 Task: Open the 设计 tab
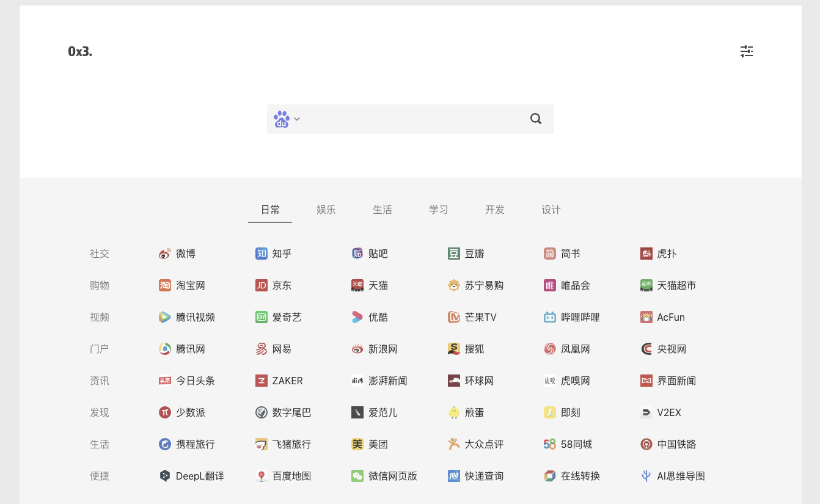tap(551, 210)
